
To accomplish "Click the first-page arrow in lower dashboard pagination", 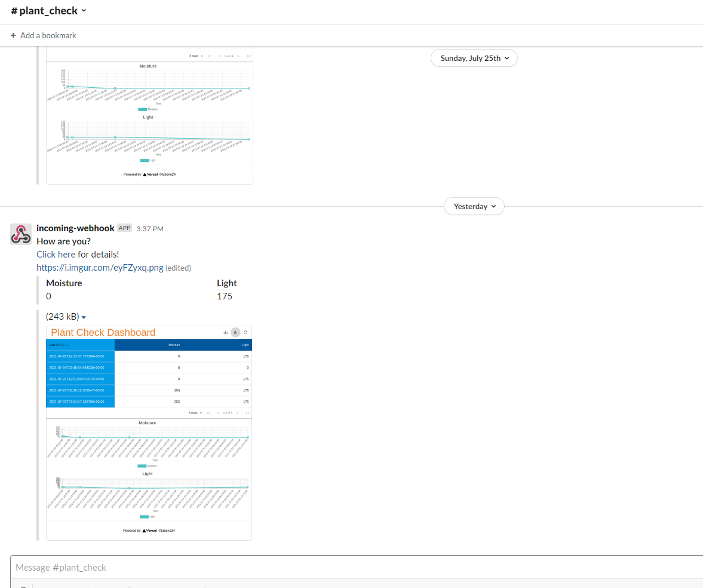I will [208, 413].
